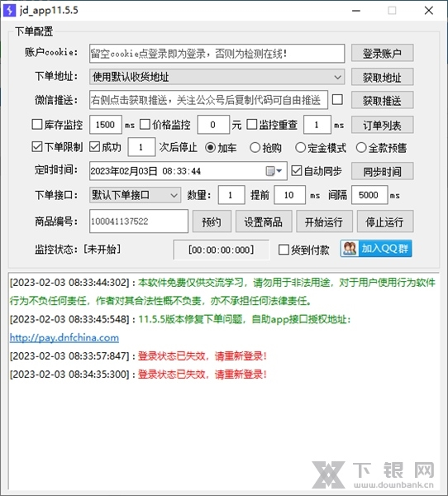
Task: Click the 设置商品 button
Action: click(264, 222)
